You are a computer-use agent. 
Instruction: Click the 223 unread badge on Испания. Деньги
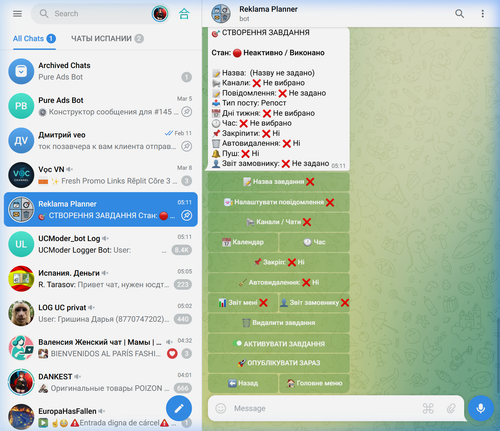tap(183, 285)
